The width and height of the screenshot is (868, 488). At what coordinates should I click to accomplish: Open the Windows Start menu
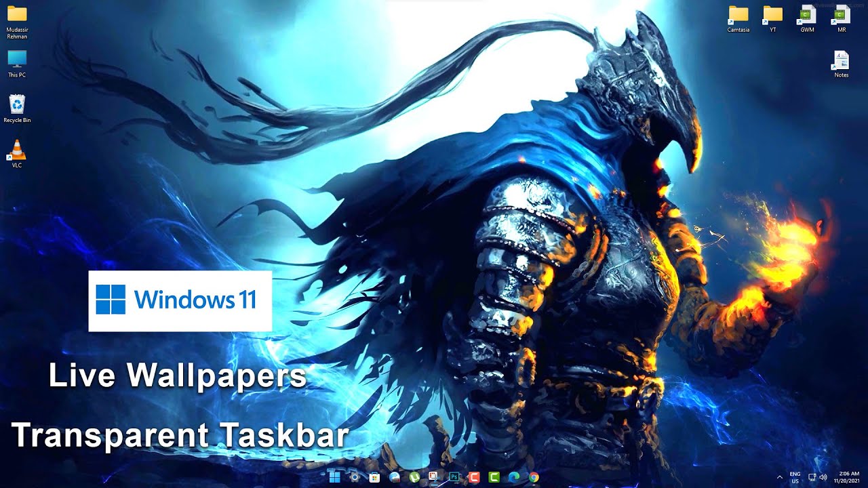coord(334,477)
